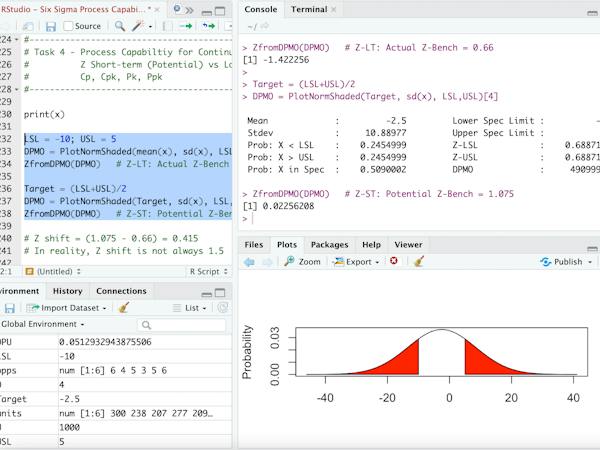Select the LSL value -10 row

click(116, 356)
